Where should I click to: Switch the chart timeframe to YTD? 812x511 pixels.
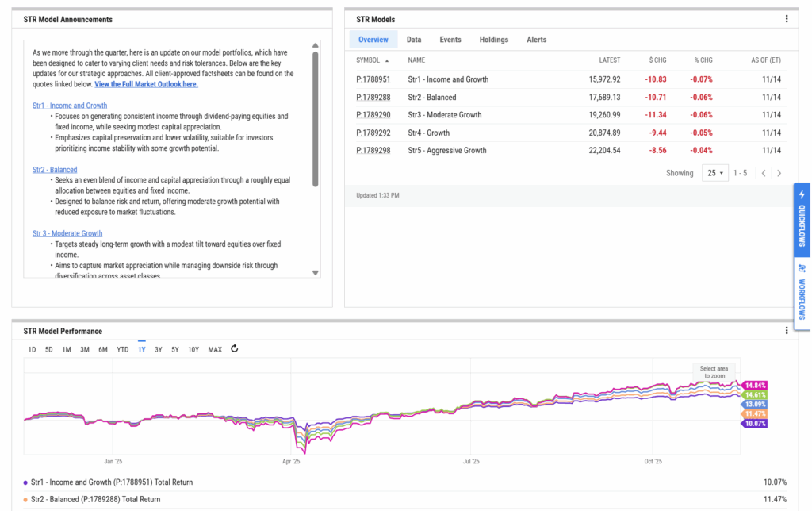(x=121, y=348)
